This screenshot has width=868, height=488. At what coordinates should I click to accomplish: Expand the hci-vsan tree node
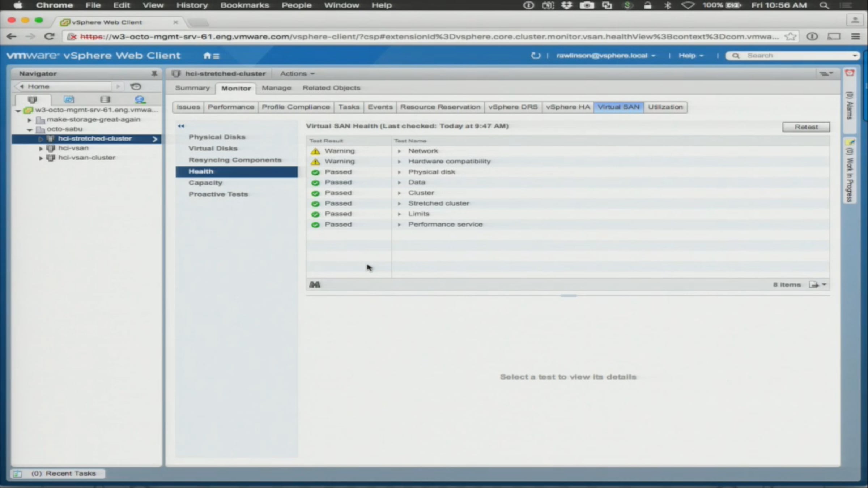coord(41,149)
